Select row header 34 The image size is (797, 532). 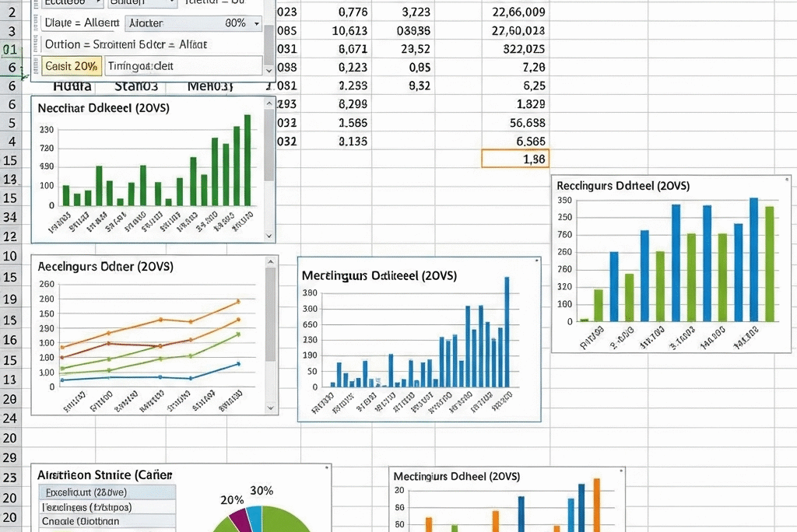tap(11, 218)
